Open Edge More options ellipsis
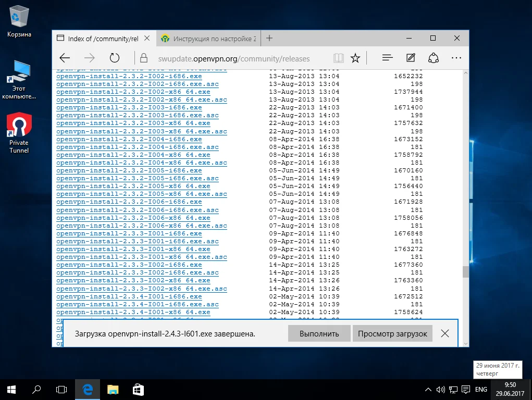The image size is (532, 400). [456, 58]
